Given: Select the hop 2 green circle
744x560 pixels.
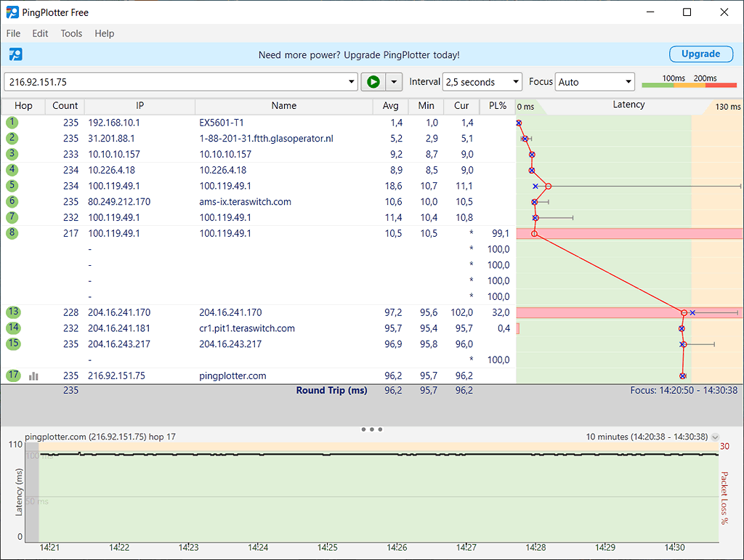Looking at the screenshot, I should (12, 139).
